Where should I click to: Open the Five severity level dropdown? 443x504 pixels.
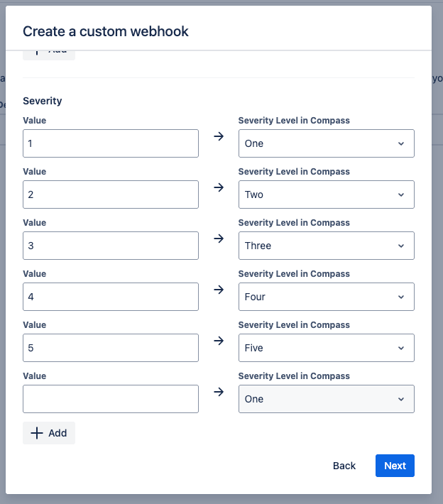[x=326, y=348]
